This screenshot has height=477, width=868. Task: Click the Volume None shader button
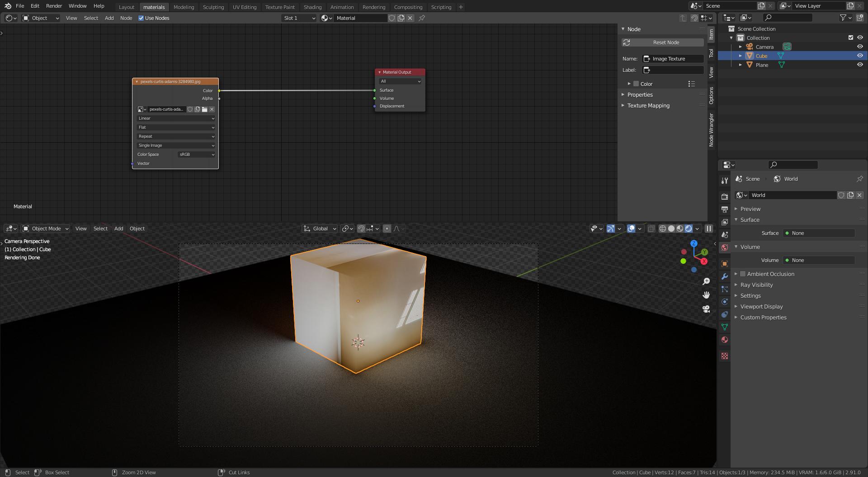click(x=819, y=260)
